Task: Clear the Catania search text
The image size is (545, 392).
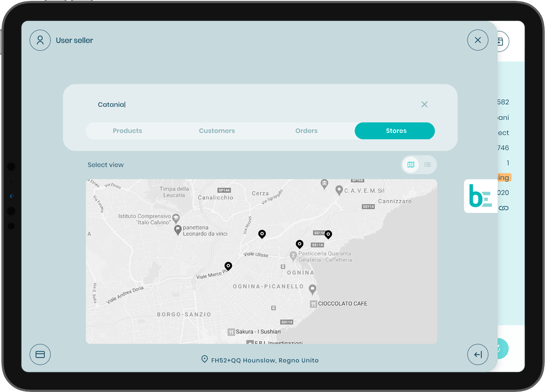Action: [x=424, y=104]
